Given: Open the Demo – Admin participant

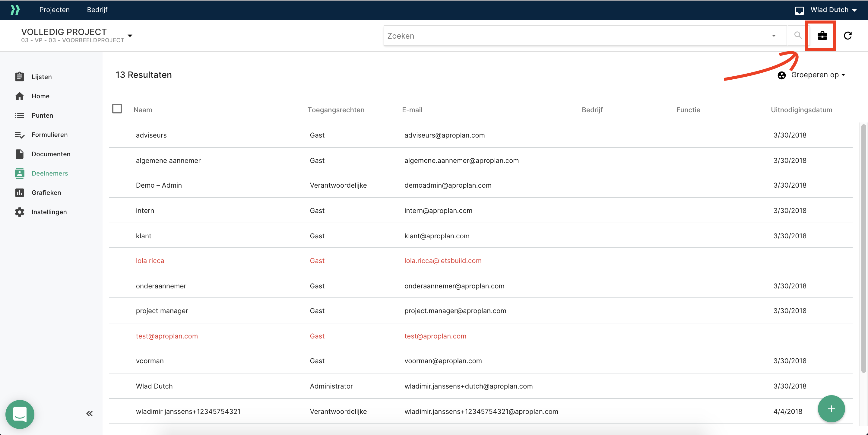Looking at the screenshot, I should pos(159,185).
